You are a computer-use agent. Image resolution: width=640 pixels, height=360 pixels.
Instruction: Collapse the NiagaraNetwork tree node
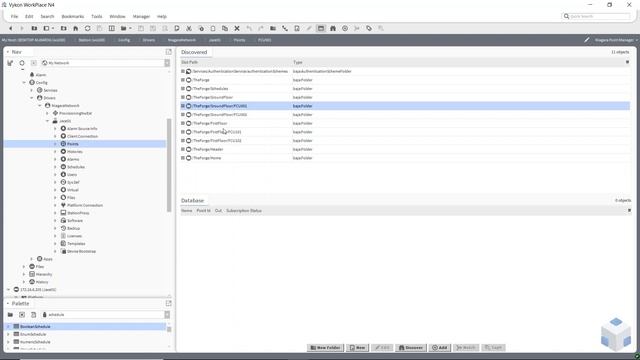click(40, 106)
